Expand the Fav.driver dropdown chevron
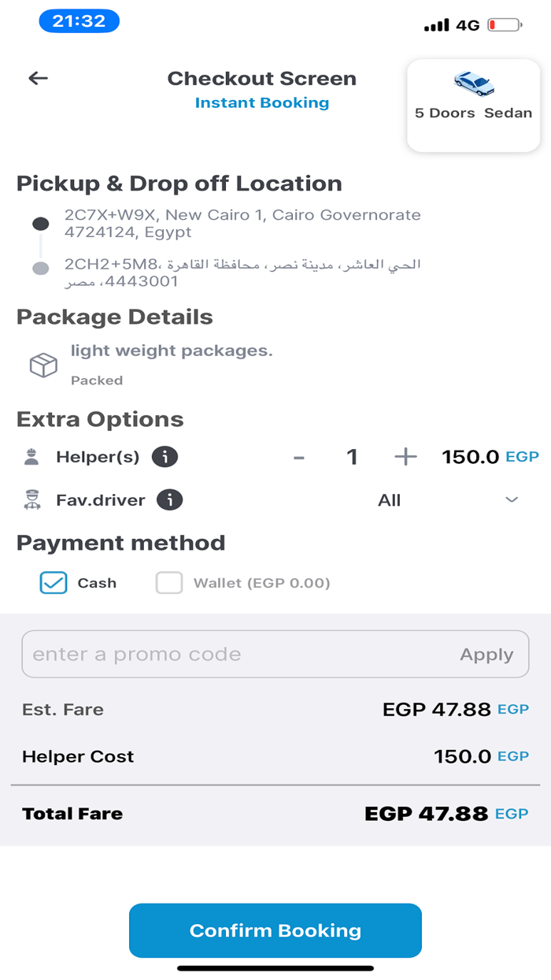This screenshot has width=551, height=980. coord(512,500)
